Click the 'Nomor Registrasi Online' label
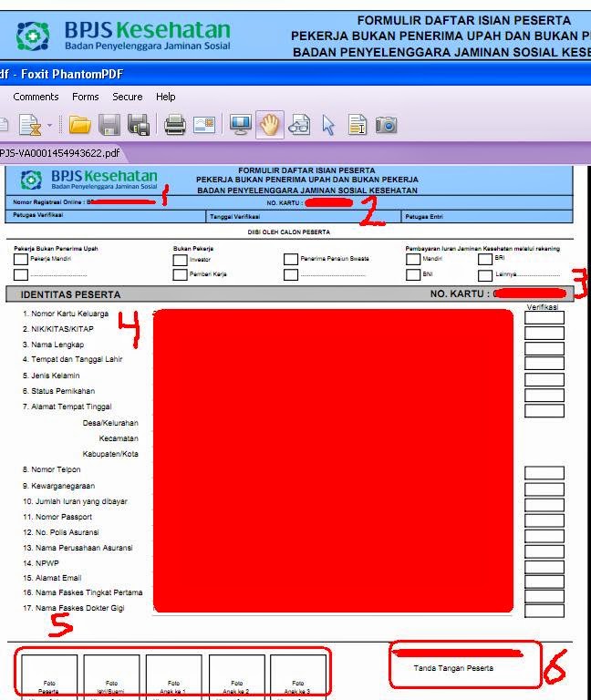Screen dimensions: 591x700 click(47, 202)
